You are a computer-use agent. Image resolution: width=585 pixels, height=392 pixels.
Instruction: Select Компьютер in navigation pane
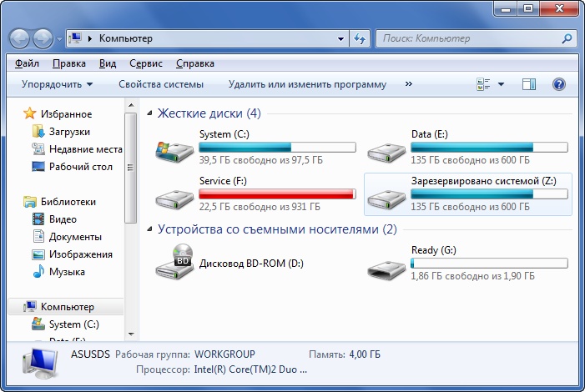[66, 307]
